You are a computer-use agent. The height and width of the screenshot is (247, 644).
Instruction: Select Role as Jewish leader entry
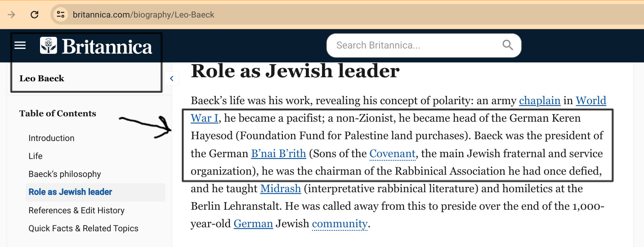click(70, 192)
